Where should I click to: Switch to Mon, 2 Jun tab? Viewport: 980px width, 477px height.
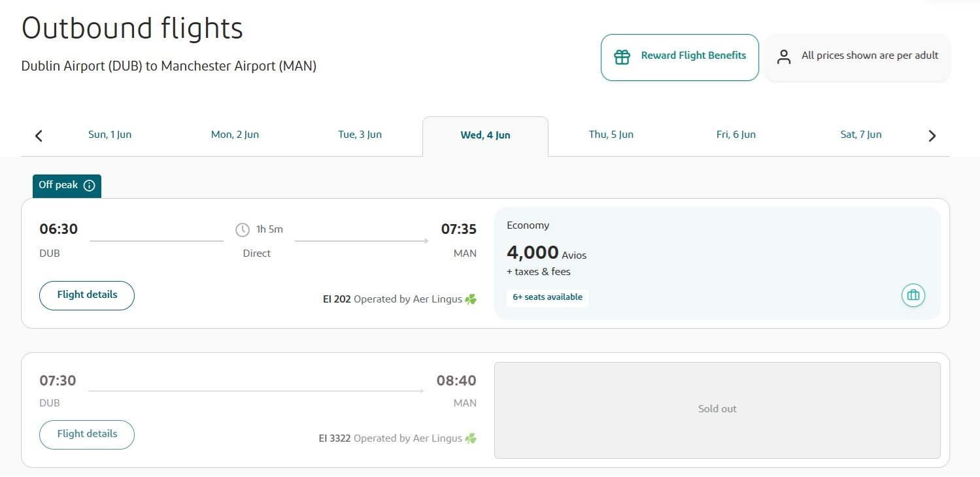coord(235,135)
